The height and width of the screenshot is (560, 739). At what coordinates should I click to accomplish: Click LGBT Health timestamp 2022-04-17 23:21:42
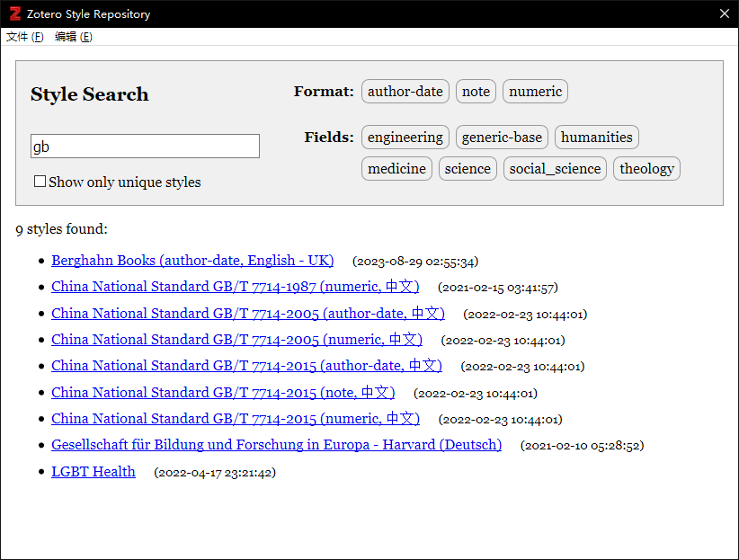[215, 473]
